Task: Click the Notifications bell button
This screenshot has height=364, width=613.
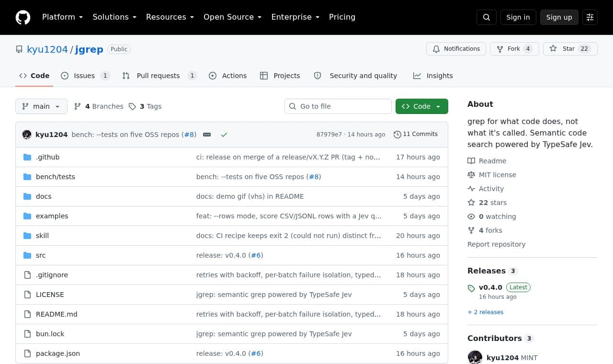Action: pos(456,49)
